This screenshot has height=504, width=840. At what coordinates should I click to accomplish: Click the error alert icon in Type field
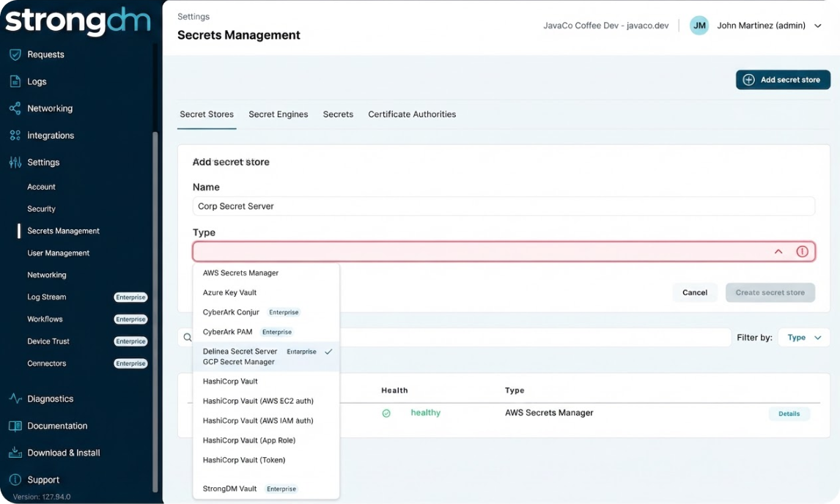(x=802, y=251)
